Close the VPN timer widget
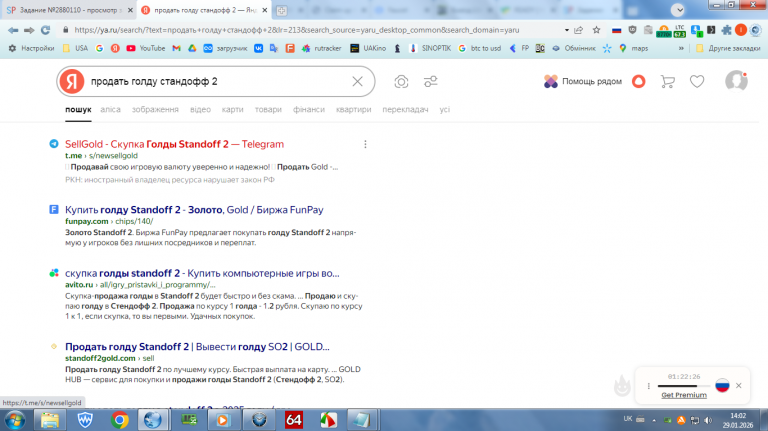This screenshot has height=431, width=768. 739,385
